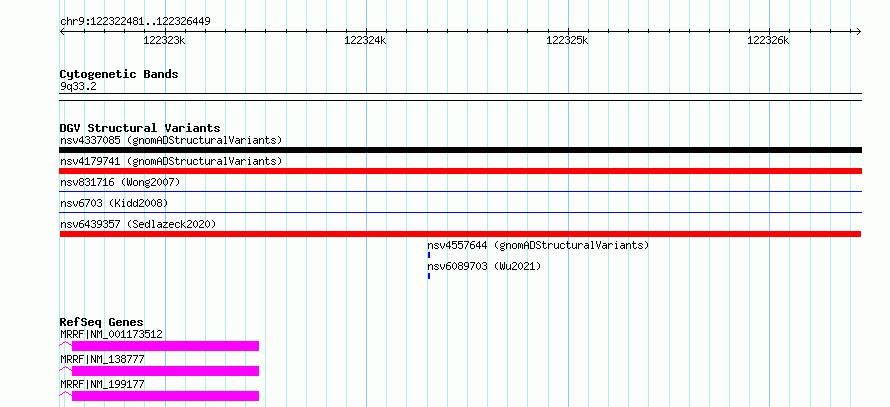This screenshot has height=407, width=890.
Task: Click the black nsv4337085 variant bar
Action: pyautogui.click(x=460, y=150)
